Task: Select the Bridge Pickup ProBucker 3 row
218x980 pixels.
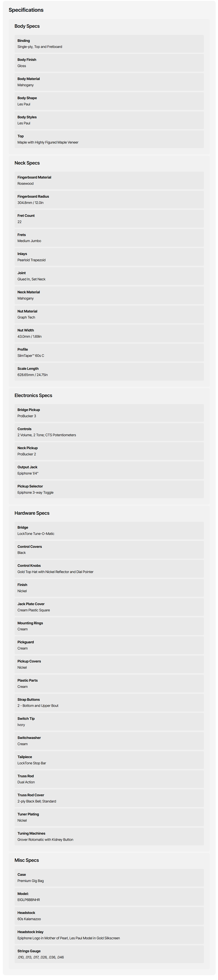Action: pyautogui.click(x=109, y=413)
